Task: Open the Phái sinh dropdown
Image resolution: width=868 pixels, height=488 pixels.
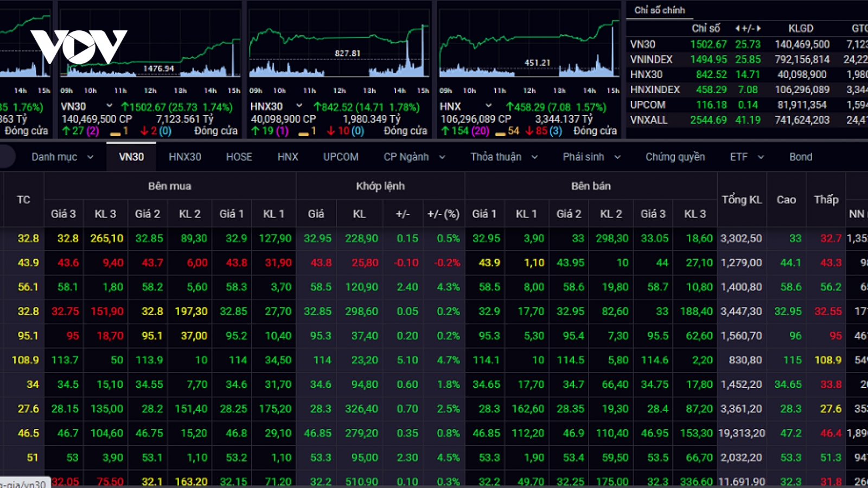Action: coord(591,157)
